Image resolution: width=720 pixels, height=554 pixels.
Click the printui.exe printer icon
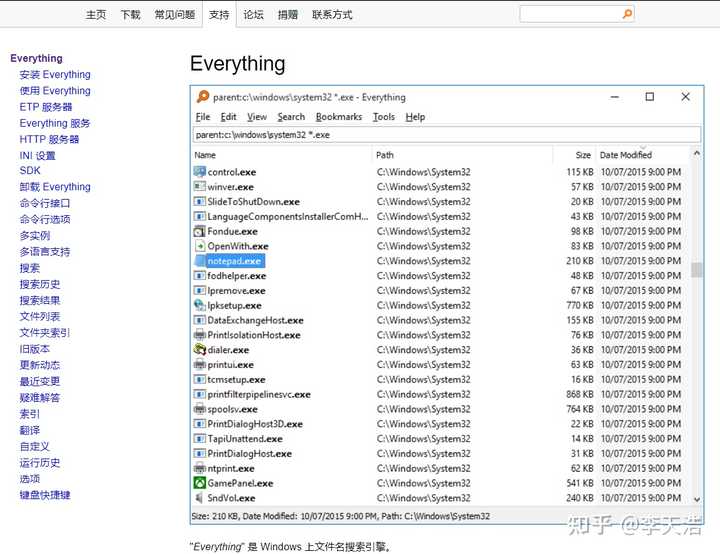tap(199, 364)
